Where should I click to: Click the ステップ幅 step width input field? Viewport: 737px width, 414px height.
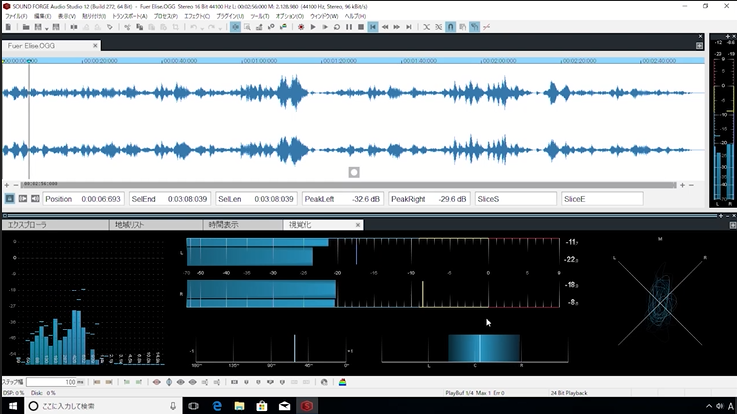pyautogui.click(x=55, y=382)
